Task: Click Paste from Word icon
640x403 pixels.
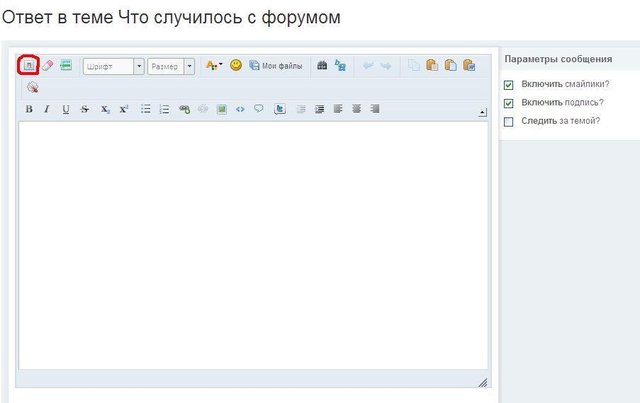Action: tap(469, 65)
